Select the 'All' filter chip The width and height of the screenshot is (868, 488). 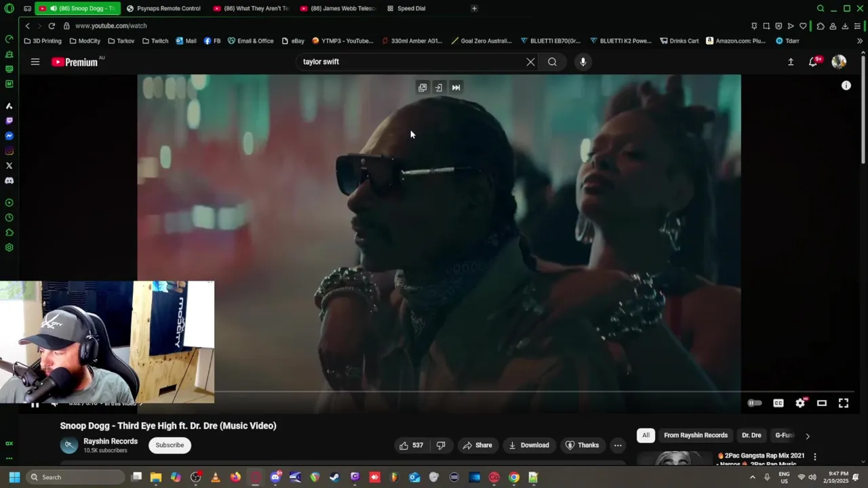pos(646,435)
